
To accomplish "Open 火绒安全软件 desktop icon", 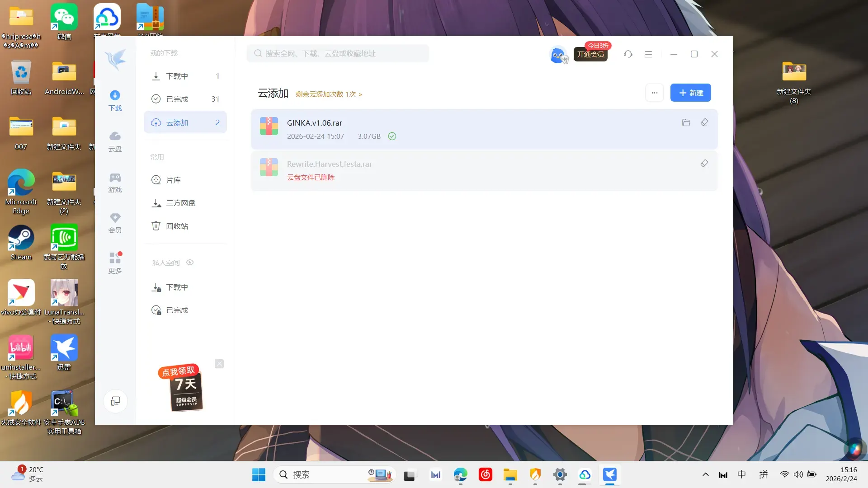I will 21,408.
